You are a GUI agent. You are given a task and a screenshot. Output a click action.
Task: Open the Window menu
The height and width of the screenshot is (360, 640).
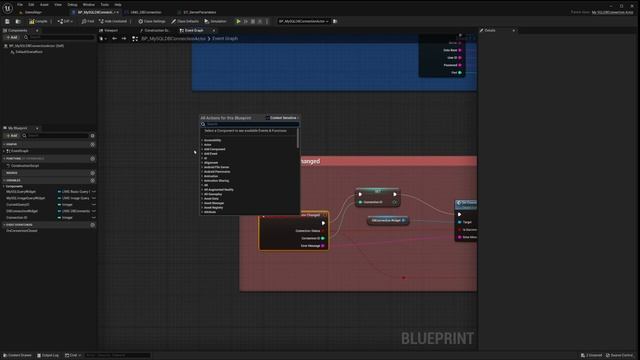click(x=89, y=4)
